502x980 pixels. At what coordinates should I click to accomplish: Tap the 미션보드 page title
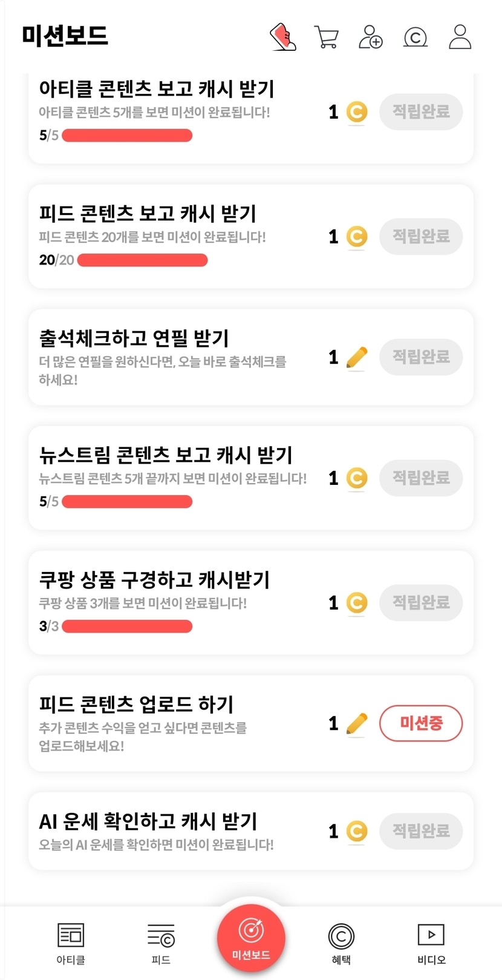point(65,36)
